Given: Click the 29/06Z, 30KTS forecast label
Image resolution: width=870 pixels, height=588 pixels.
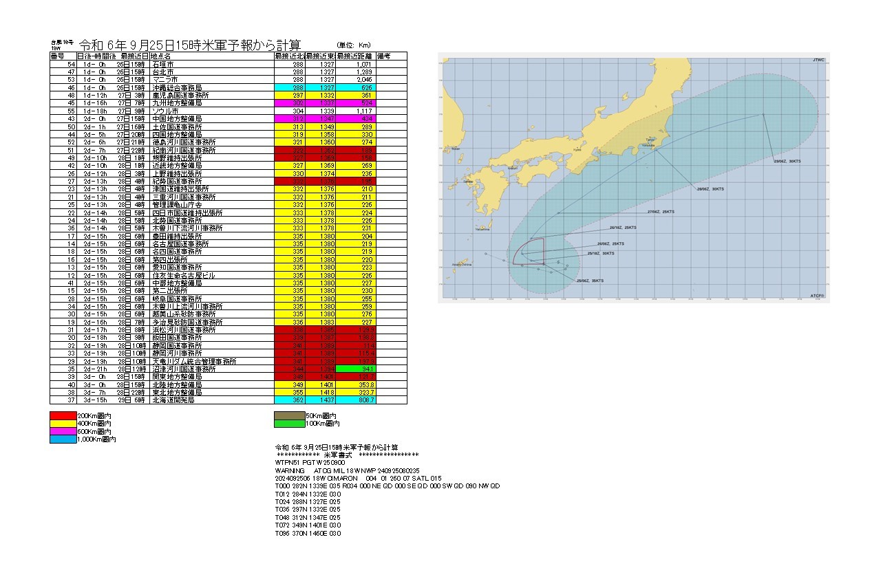Looking at the screenshot, I should pos(787,160).
